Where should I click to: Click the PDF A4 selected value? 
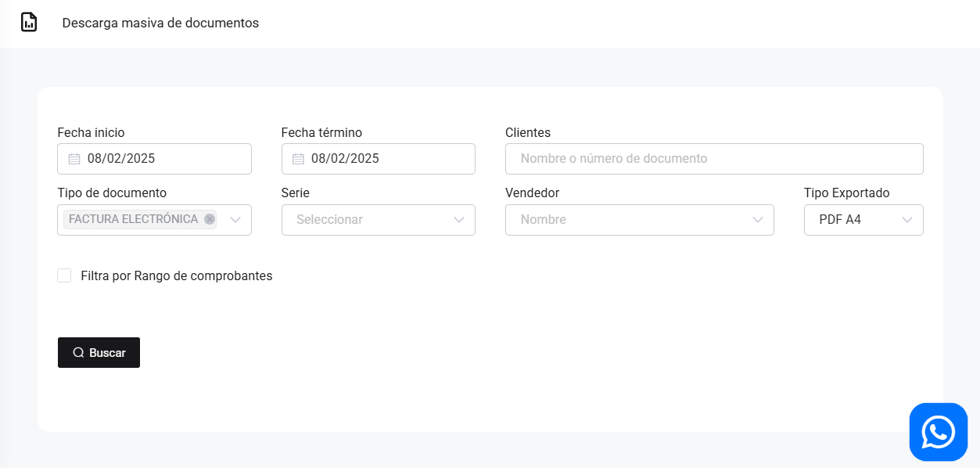point(840,220)
